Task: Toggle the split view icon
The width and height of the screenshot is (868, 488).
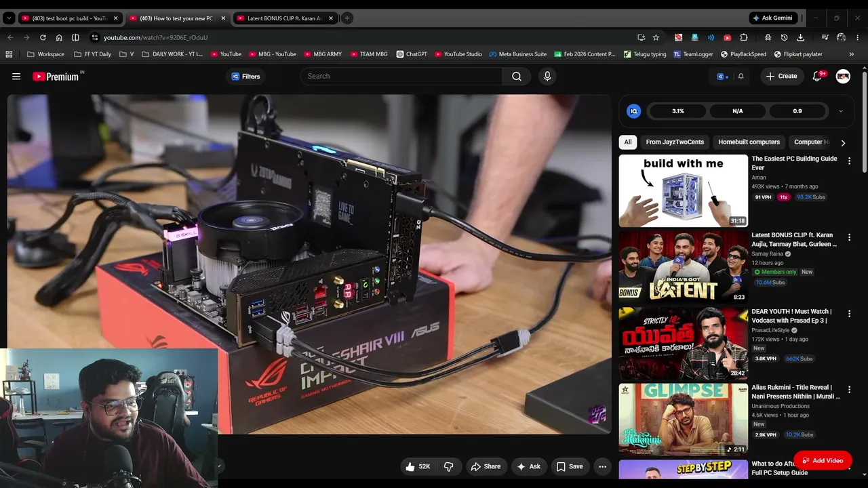Action: [x=75, y=37]
